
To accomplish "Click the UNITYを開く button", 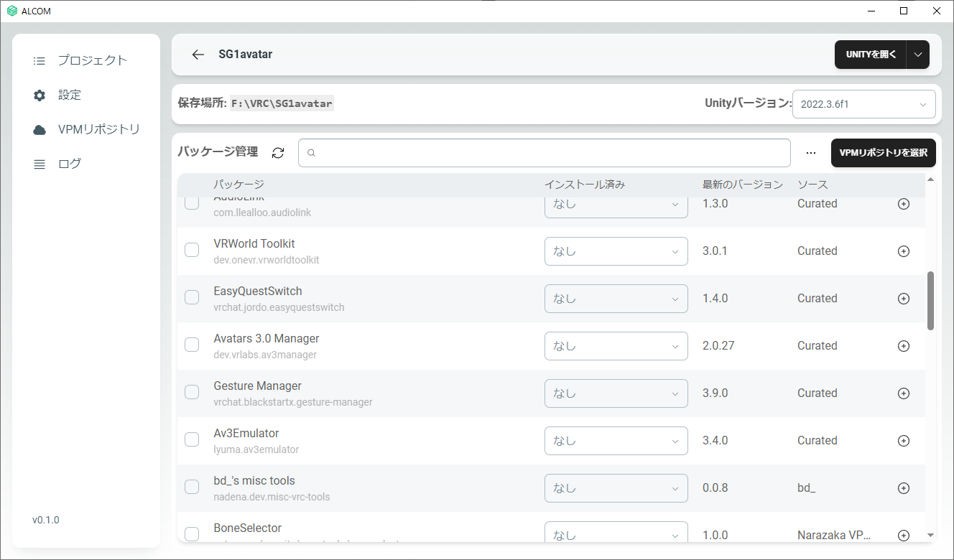I will pos(871,55).
